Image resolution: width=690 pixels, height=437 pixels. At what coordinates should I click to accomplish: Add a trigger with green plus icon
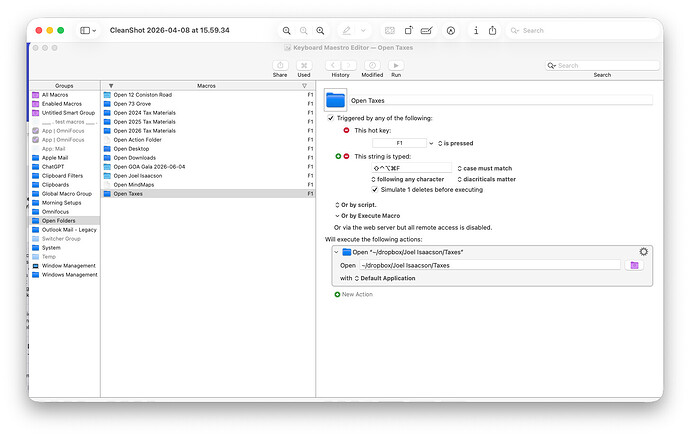tap(338, 156)
